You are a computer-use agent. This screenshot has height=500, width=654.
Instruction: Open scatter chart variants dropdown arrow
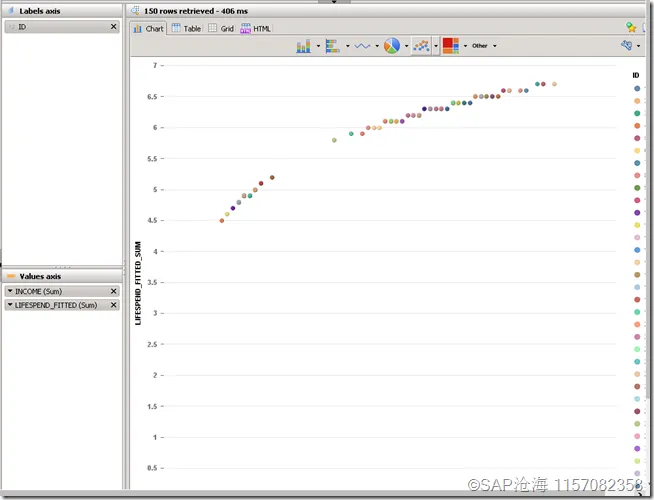point(436,46)
